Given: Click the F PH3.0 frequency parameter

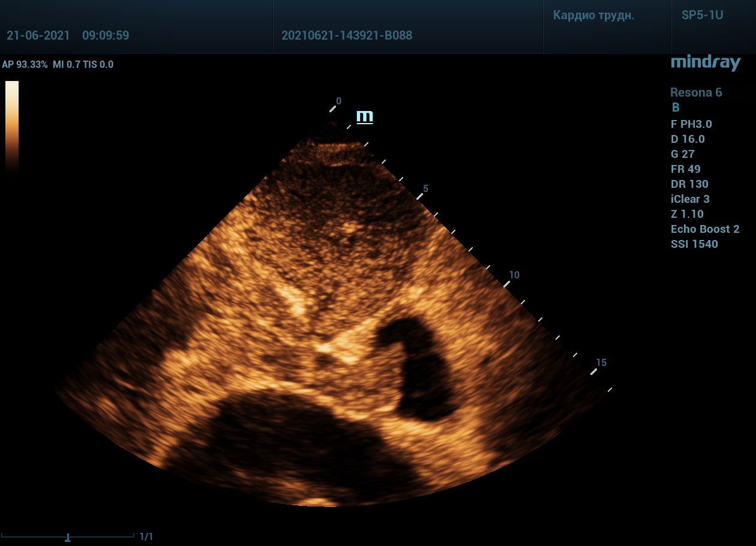Looking at the screenshot, I should click(691, 124).
